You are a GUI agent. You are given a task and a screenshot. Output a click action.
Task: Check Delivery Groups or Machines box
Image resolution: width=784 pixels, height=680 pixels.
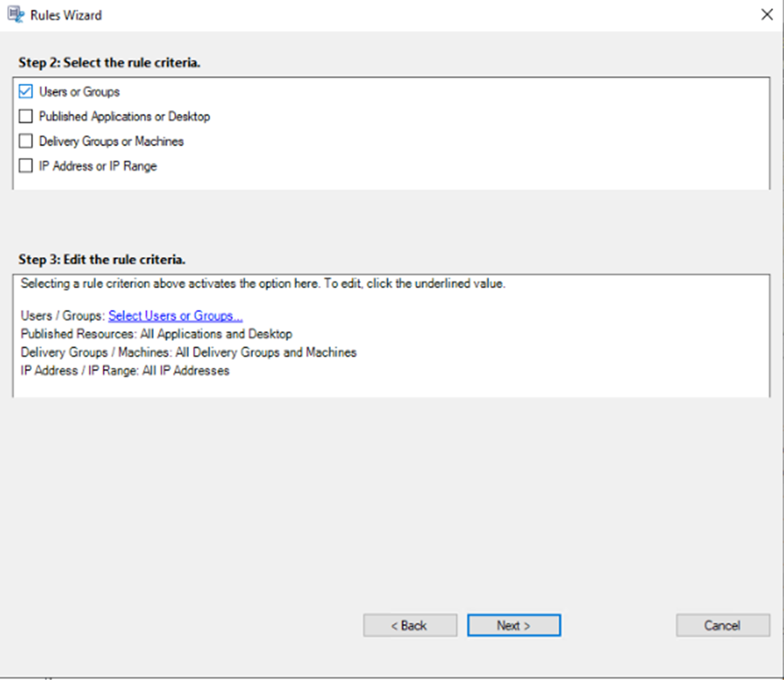pos(25,141)
